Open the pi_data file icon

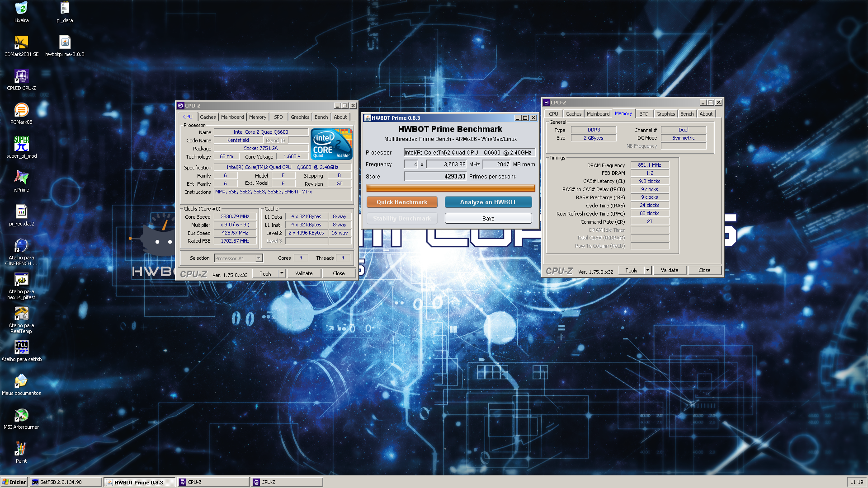(x=65, y=8)
